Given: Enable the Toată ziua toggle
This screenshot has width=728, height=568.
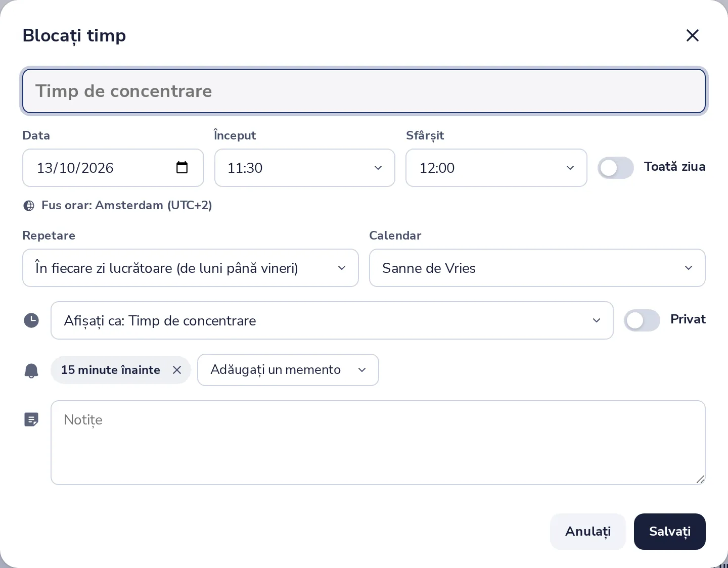Looking at the screenshot, I should point(616,168).
